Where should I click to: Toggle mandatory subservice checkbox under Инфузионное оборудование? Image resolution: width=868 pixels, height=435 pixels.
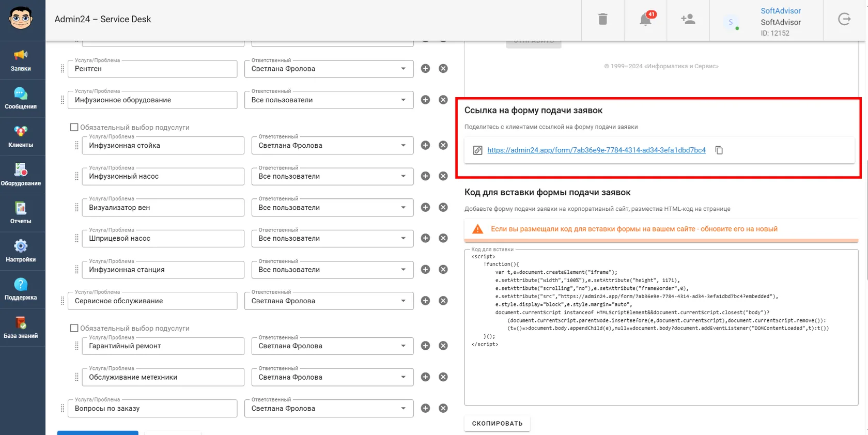coord(74,127)
